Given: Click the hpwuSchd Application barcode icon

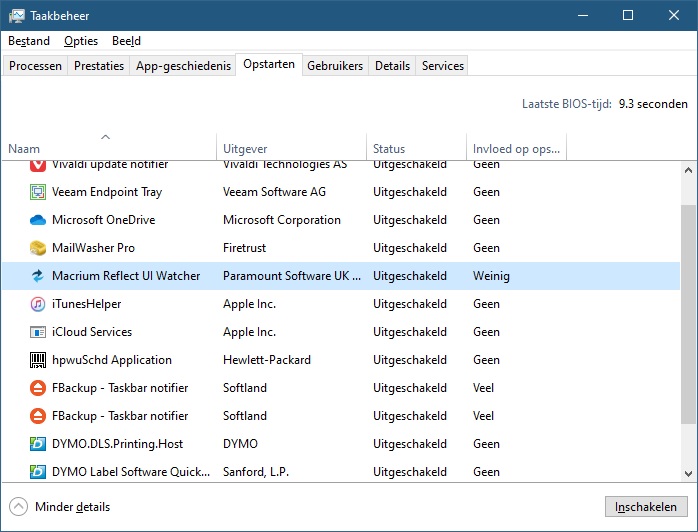Looking at the screenshot, I should [38, 360].
